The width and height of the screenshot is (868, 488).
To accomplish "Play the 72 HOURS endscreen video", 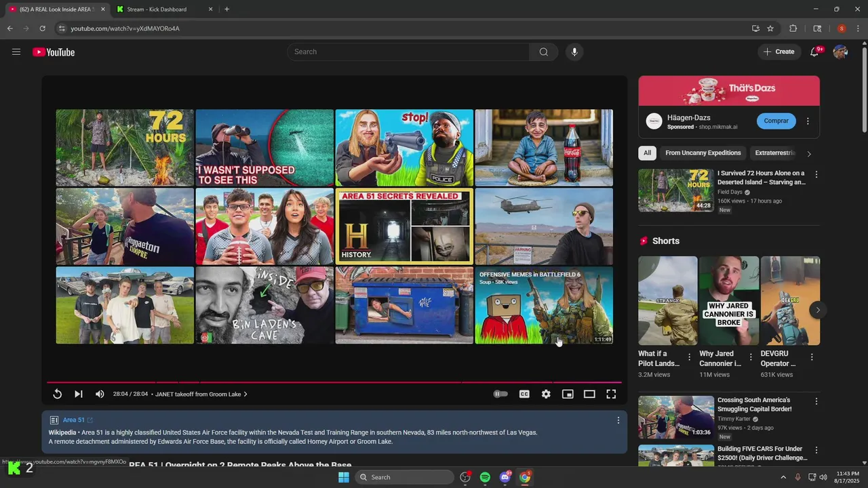I will click(x=125, y=148).
